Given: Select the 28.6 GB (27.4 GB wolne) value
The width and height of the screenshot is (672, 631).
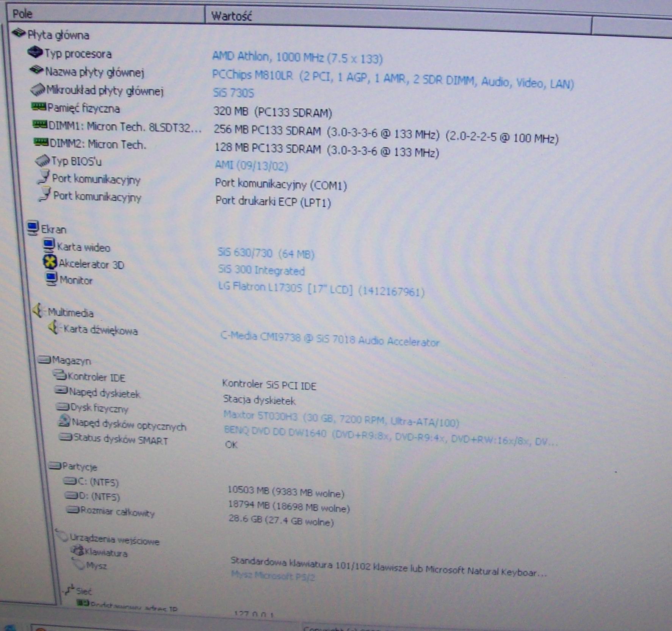Looking at the screenshot, I should point(281,520).
